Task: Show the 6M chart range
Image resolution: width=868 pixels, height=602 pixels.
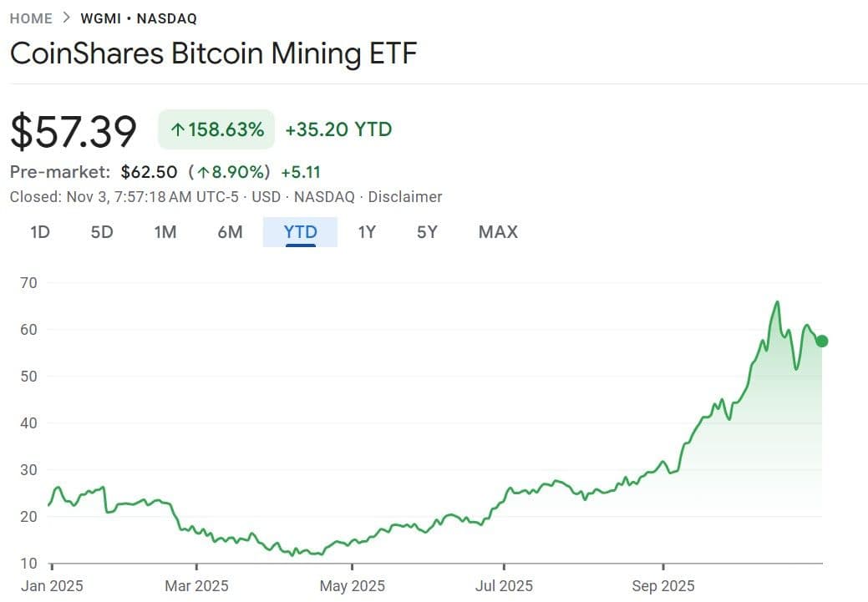Action: tap(230, 232)
